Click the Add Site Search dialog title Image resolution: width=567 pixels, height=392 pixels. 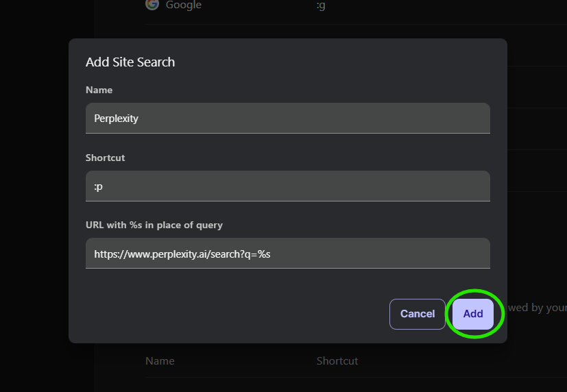pos(130,62)
